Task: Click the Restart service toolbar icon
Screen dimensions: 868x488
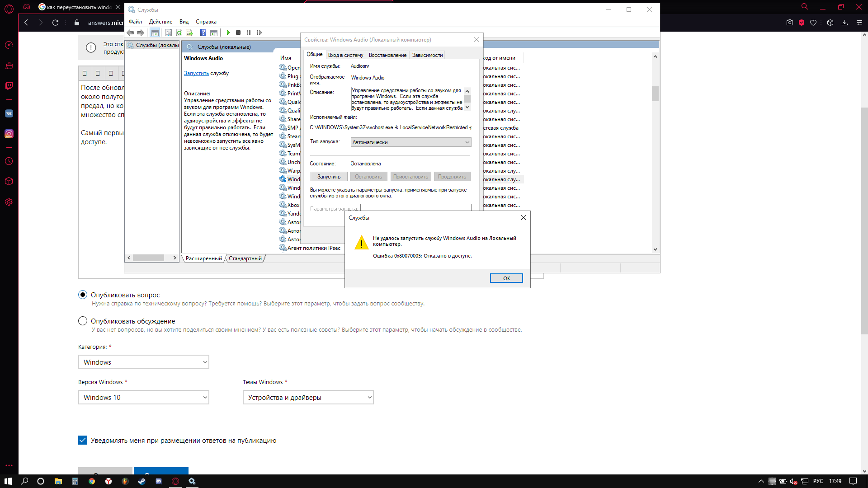Action: coord(259,33)
